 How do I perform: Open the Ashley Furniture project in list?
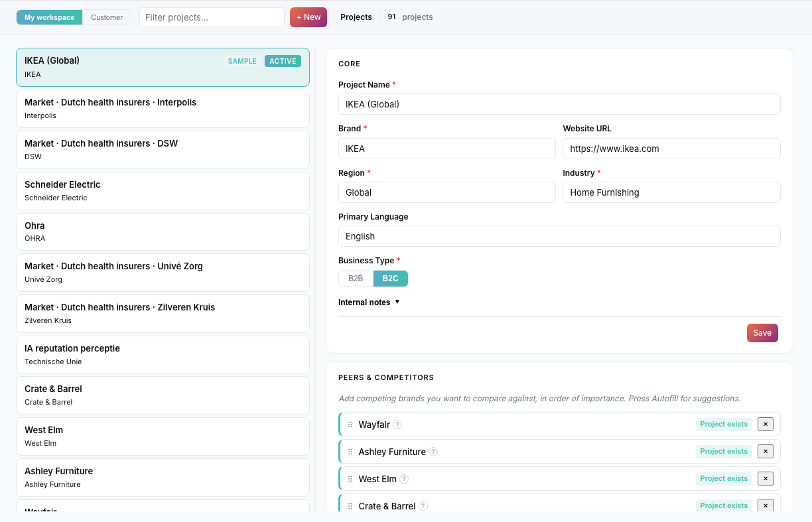[163, 478]
